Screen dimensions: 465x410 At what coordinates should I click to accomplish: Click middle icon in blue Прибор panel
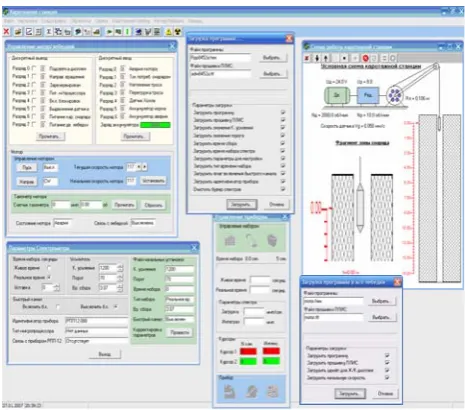251,391
